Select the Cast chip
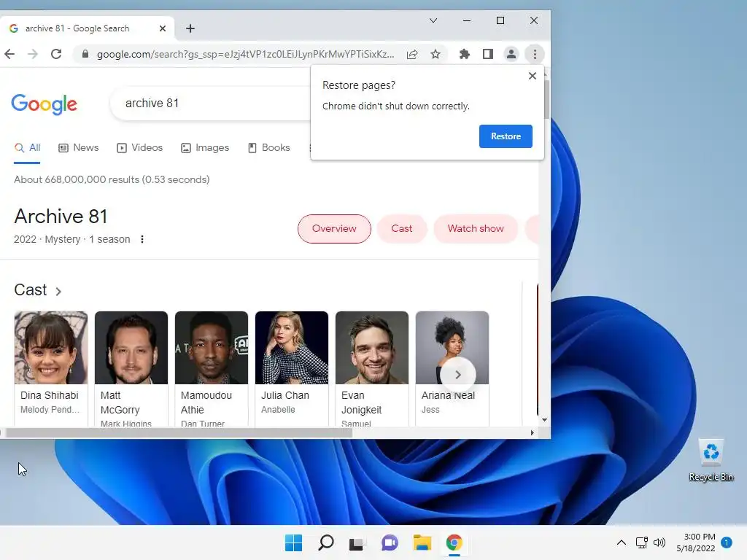Viewport: 747px width, 560px height. tap(402, 228)
